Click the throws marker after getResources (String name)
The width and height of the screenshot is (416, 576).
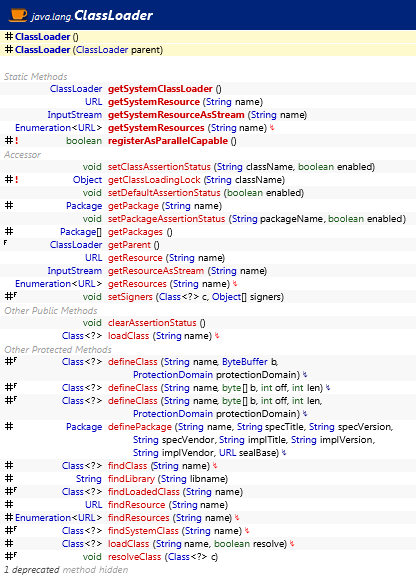point(235,284)
